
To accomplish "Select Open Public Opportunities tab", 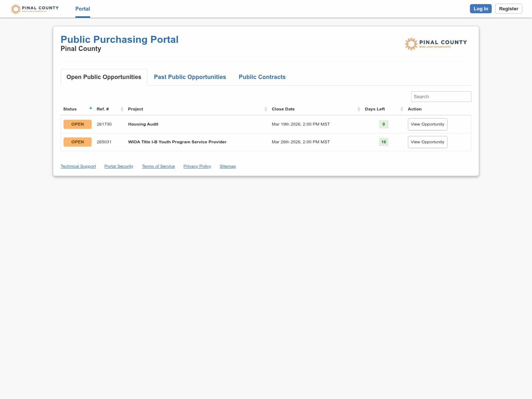I will pyautogui.click(x=104, y=77).
